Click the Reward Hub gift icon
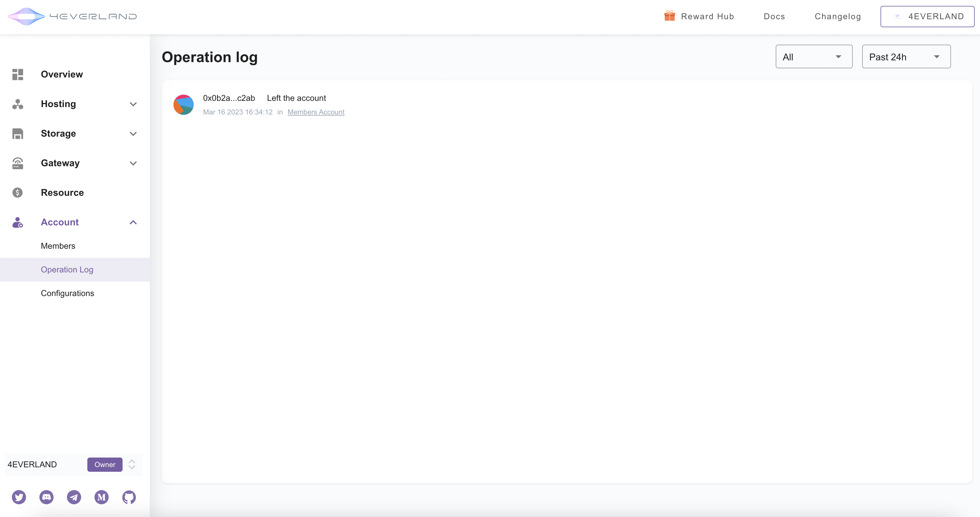The image size is (980, 517). click(669, 16)
